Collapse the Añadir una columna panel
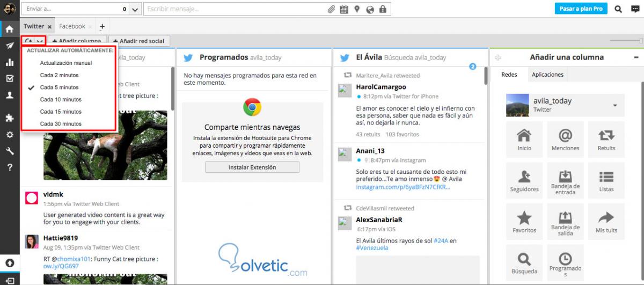The image size is (644, 285). point(636,57)
